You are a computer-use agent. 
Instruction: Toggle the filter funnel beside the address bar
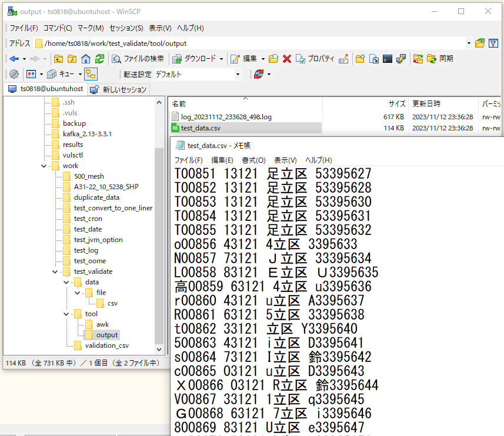click(494, 43)
